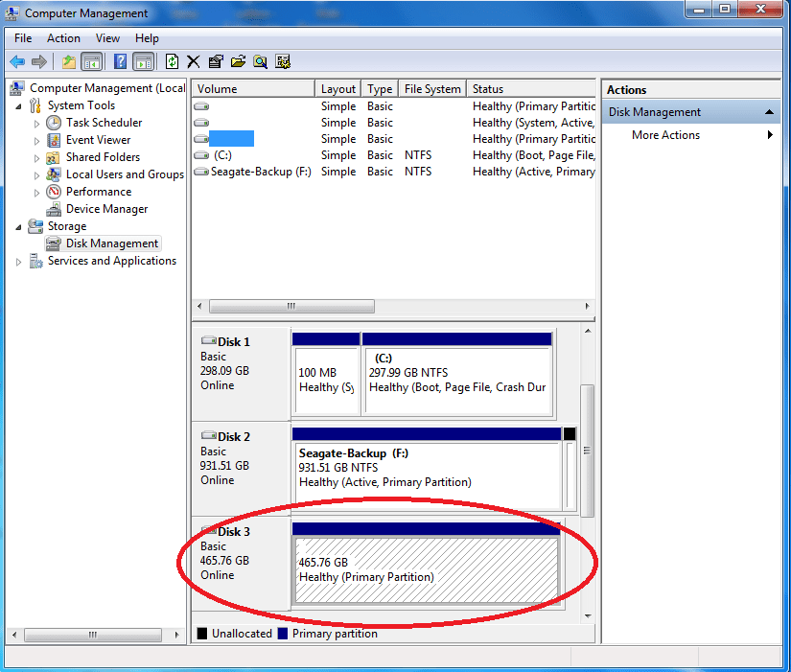Viewport: 791px width, 672px height.
Task: Open the Properties toolbar icon
Action: pyautogui.click(x=216, y=61)
